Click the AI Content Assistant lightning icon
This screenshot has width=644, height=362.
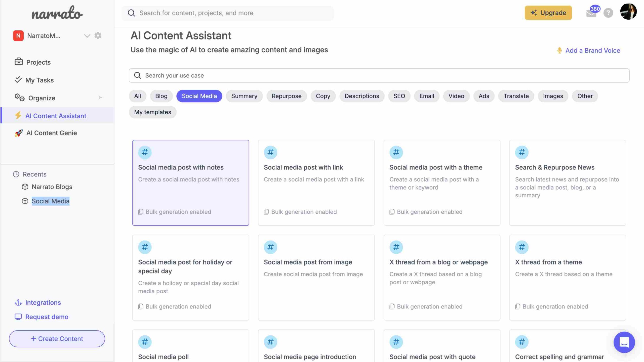tap(19, 116)
